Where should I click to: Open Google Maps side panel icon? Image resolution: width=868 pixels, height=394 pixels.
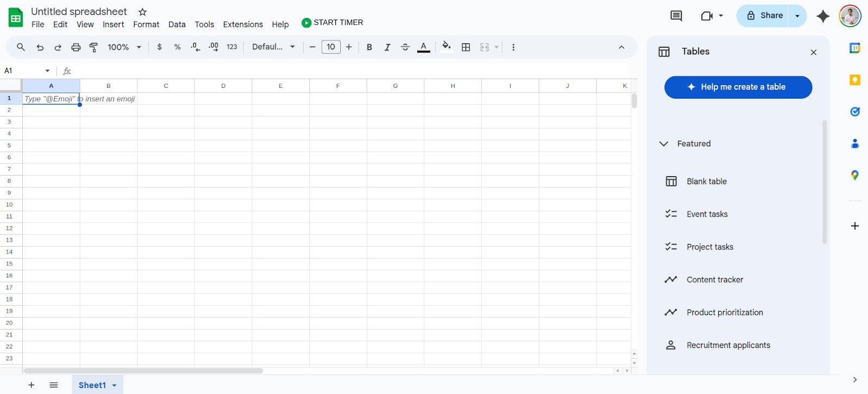(854, 175)
